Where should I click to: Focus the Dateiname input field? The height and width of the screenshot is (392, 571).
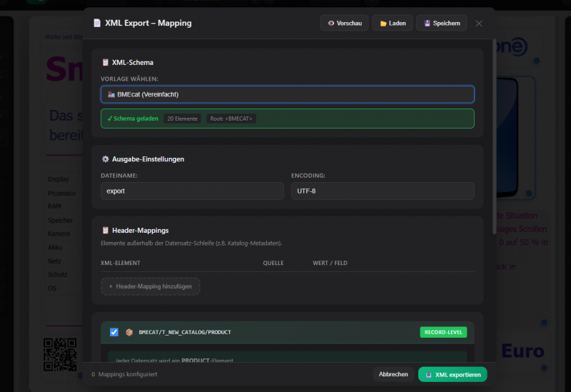tap(192, 191)
